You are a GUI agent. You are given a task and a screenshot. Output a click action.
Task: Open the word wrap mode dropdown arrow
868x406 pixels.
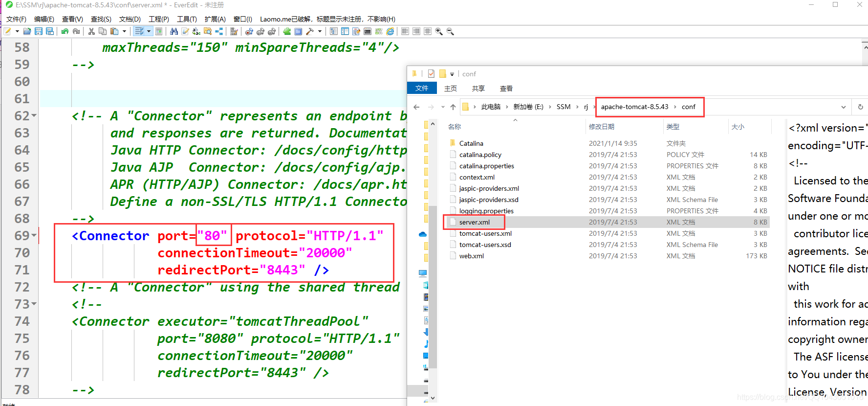coord(149,31)
